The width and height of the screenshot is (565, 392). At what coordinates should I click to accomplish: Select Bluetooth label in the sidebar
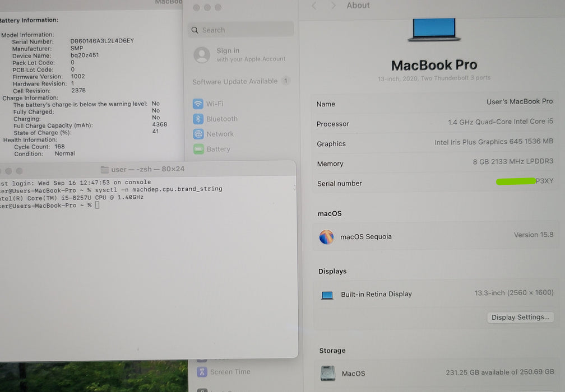(x=222, y=119)
